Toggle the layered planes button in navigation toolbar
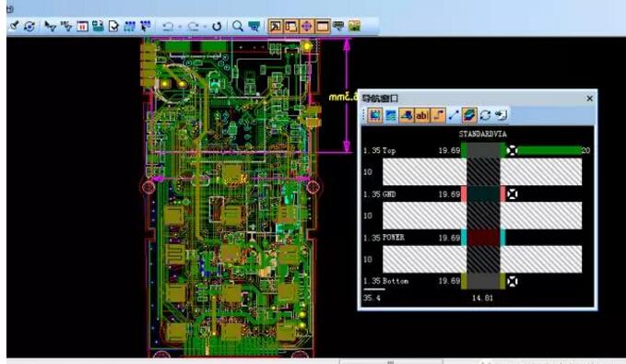Viewport: 626px width, 364px height. click(469, 115)
